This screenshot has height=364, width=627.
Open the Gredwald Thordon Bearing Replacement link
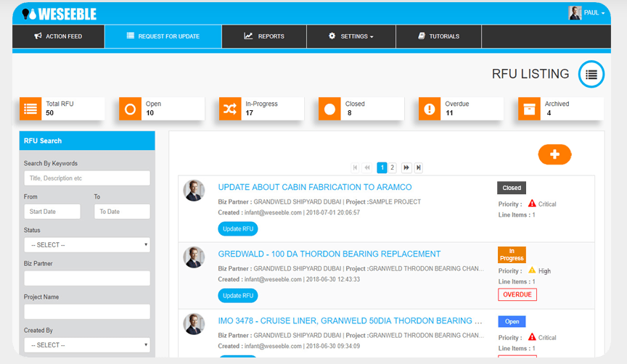click(x=329, y=254)
